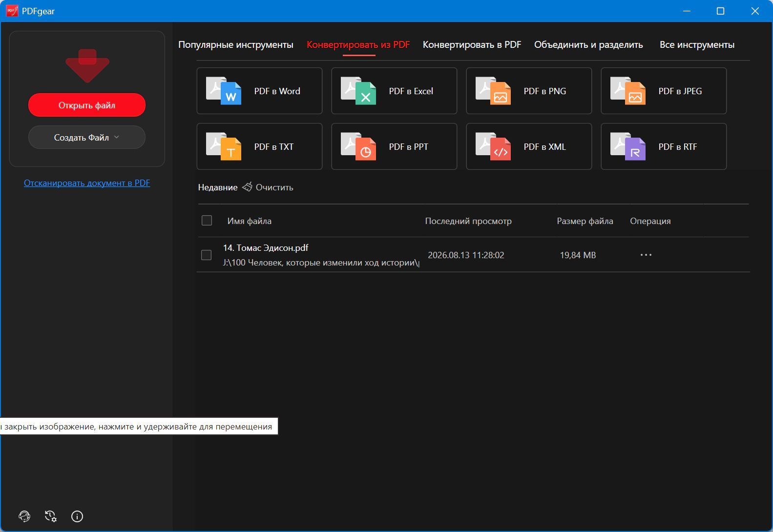Click the PDF to RTF icon
Screen dimensions: 773x532
(x=628, y=146)
